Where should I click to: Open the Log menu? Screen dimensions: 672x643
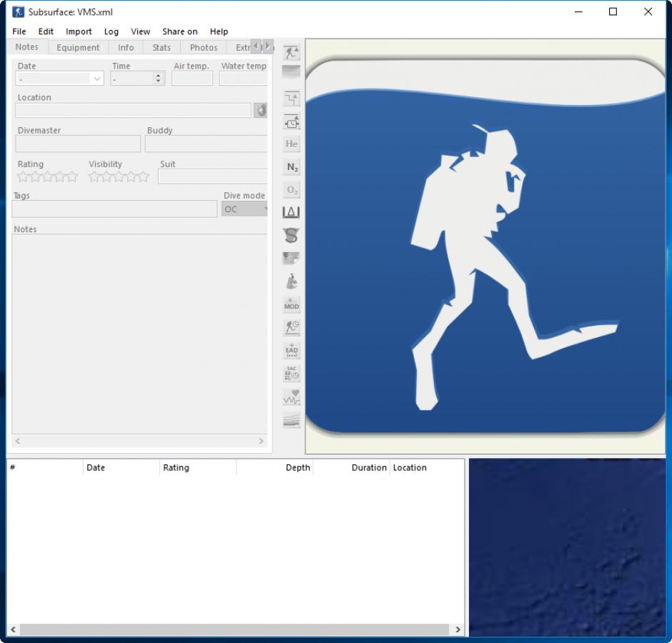coord(111,31)
